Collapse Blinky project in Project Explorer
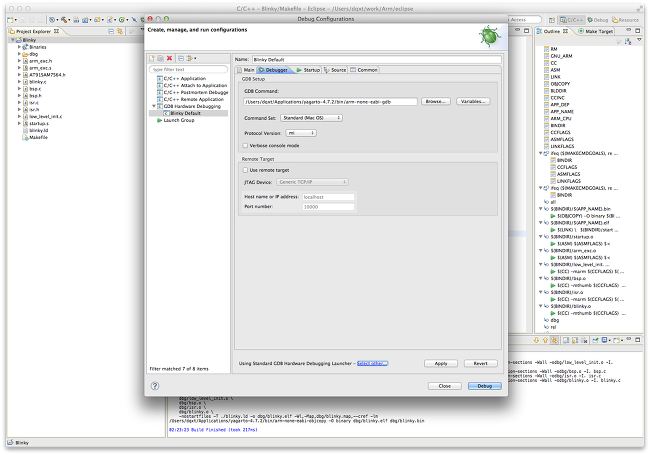Image resolution: width=650 pixels, height=455 pixels. (x=13, y=40)
